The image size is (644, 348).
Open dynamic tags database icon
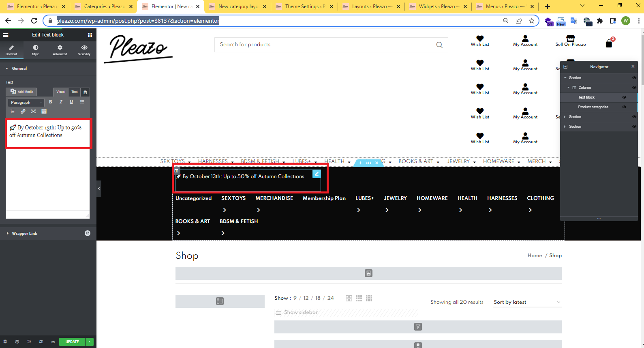tap(85, 92)
